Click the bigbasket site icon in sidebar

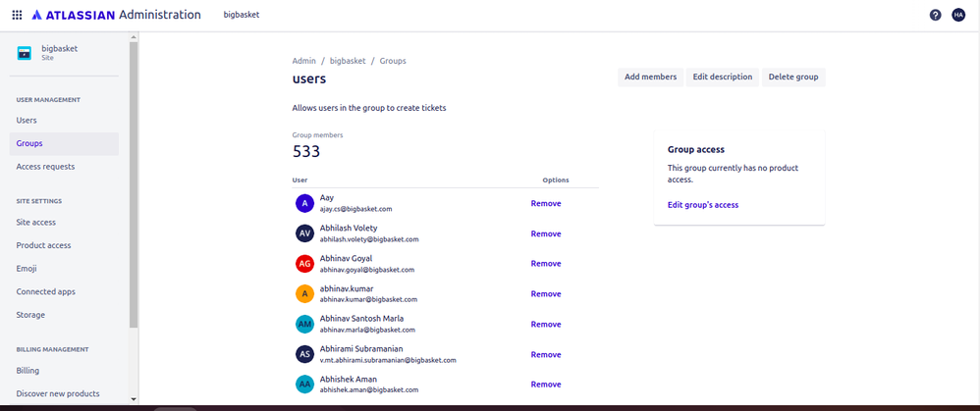click(x=24, y=53)
